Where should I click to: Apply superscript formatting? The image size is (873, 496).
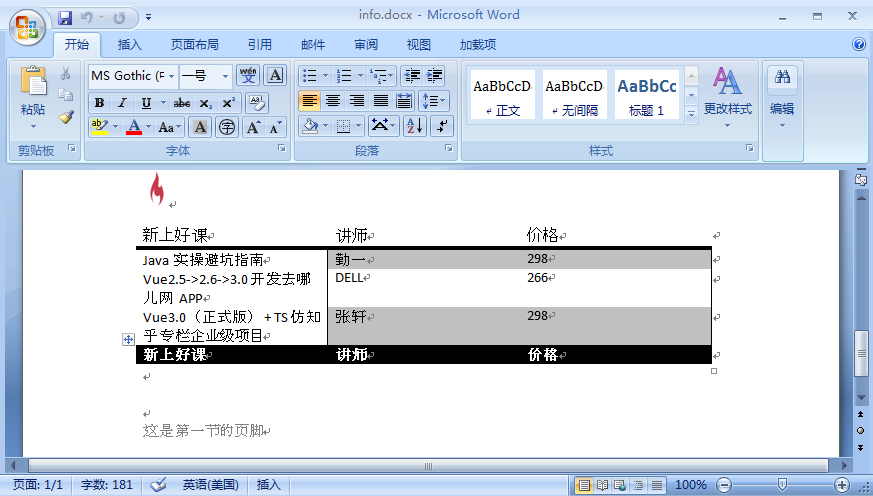coord(229,103)
